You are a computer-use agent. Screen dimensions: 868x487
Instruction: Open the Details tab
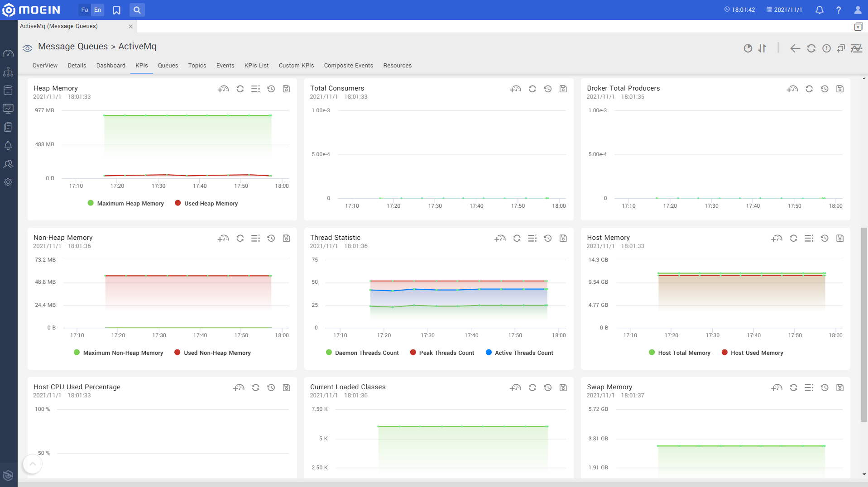[77, 66]
